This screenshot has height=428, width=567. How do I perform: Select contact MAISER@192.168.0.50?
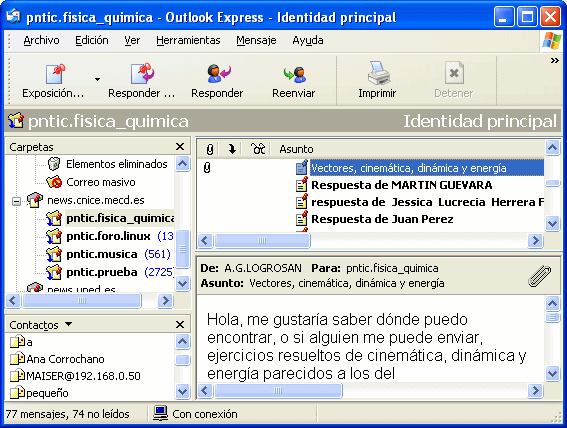83,376
